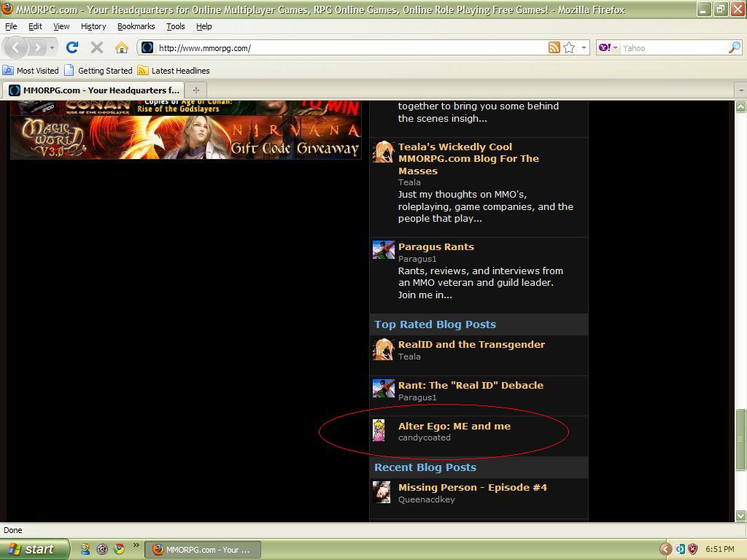Open the Top Rated Blog Posts heading
Screen dimensions: 747x560
click(435, 324)
